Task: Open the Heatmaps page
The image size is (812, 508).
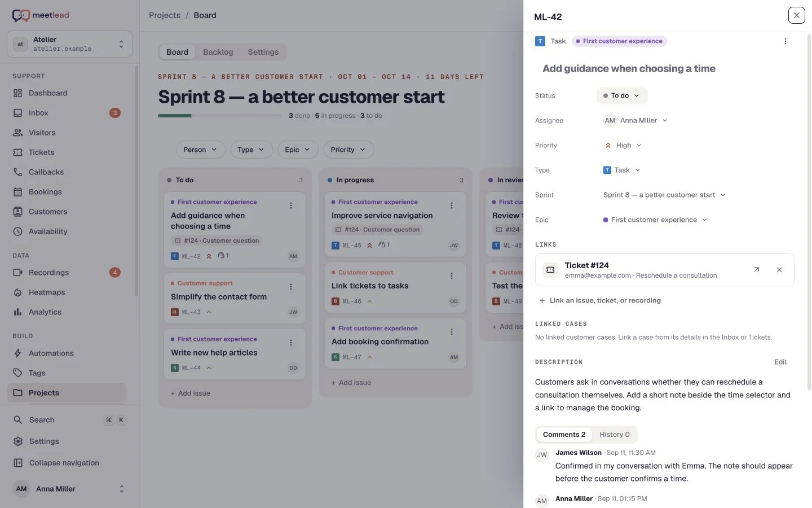Action: (x=67, y=292)
